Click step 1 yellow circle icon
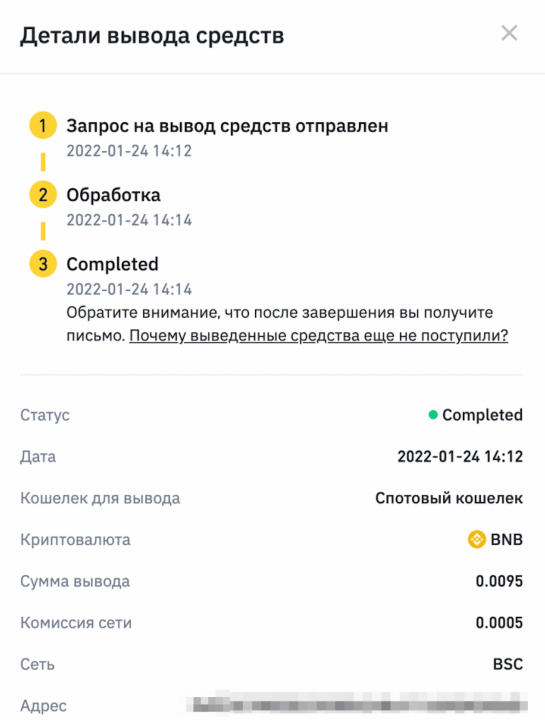The height and width of the screenshot is (720, 545). 43,125
